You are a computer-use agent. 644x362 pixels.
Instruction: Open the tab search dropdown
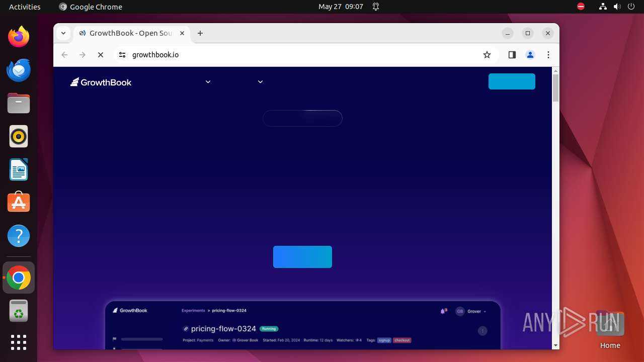click(63, 33)
